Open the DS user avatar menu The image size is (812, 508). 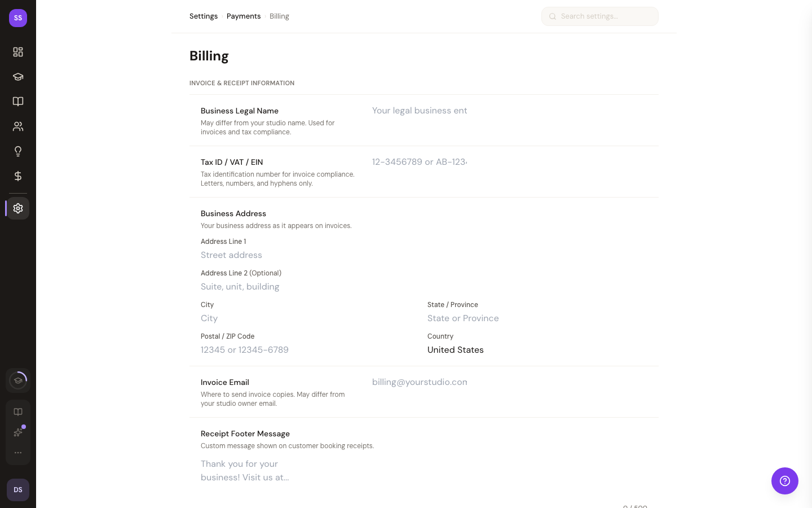pos(18,490)
